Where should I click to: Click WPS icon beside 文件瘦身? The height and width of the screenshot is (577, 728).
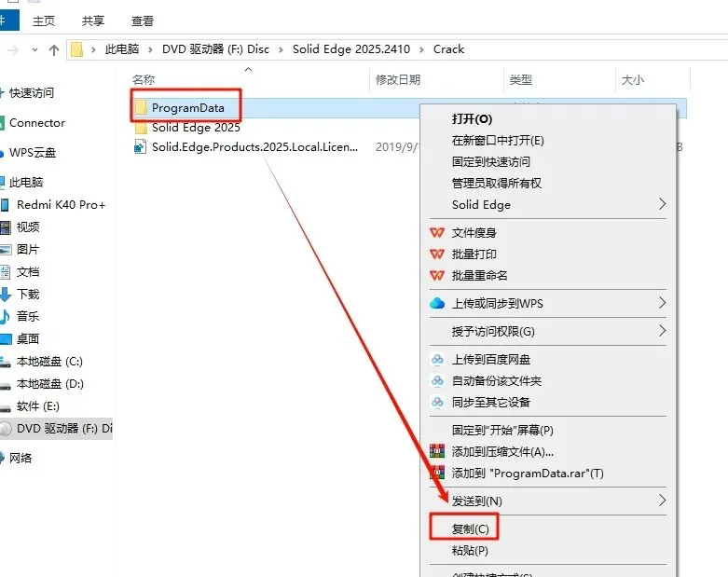click(x=437, y=232)
